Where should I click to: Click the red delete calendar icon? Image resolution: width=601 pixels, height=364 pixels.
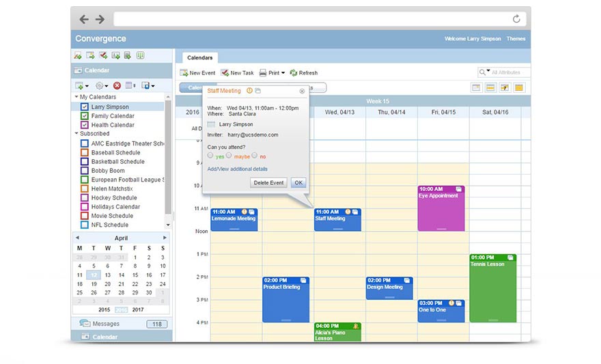pyautogui.click(x=117, y=85)
